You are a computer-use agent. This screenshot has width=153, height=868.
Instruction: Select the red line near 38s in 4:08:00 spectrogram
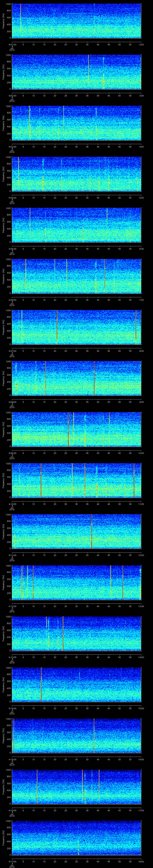point(94,378)
